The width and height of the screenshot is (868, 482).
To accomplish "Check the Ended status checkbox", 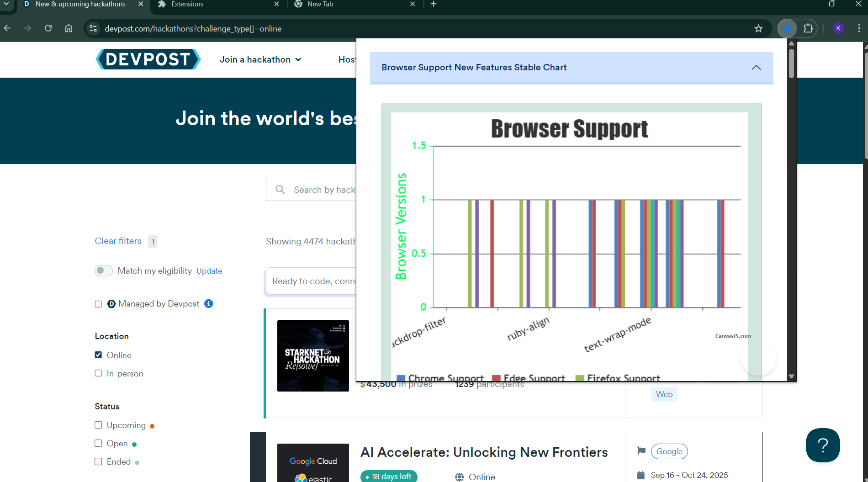I will click(98, 462).
